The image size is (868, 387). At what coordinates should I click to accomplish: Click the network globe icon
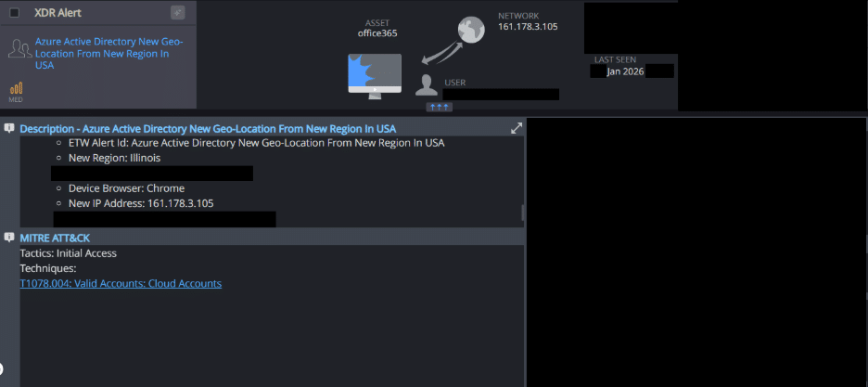[x=471, y=30]
